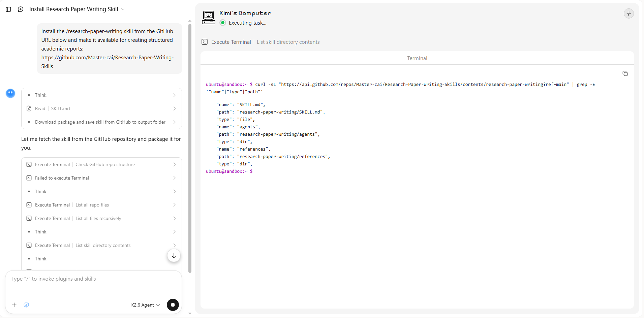The height and width of the screenshot is (318, 644).
Task: Copy terminal output with the copy icon
Action: pos(625,73)
